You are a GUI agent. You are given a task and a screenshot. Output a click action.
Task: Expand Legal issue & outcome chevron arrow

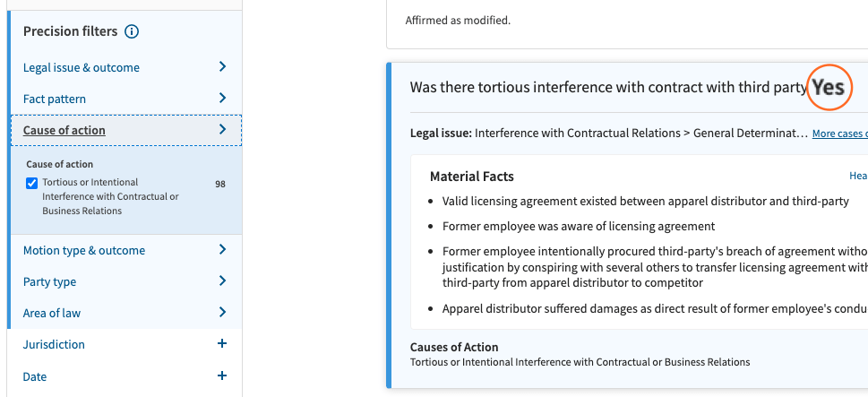tap(222, 67)
